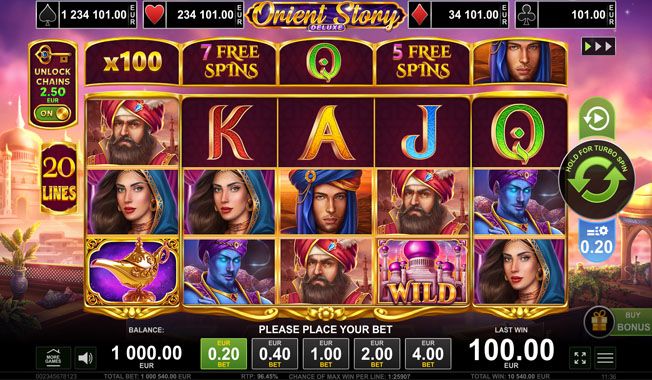Enter fullscreen mode with the fullscreen icon
The image size is (652, 380).
coord(580,358)
